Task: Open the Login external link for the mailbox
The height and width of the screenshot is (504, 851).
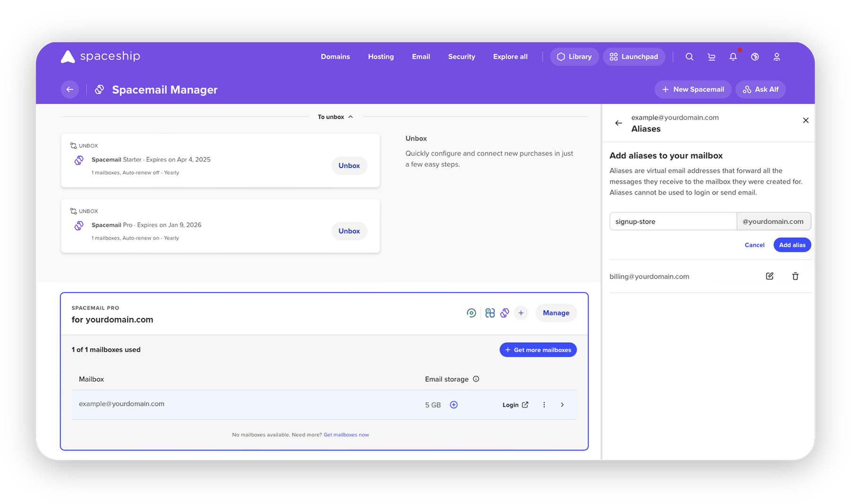Action: (515, 405)
